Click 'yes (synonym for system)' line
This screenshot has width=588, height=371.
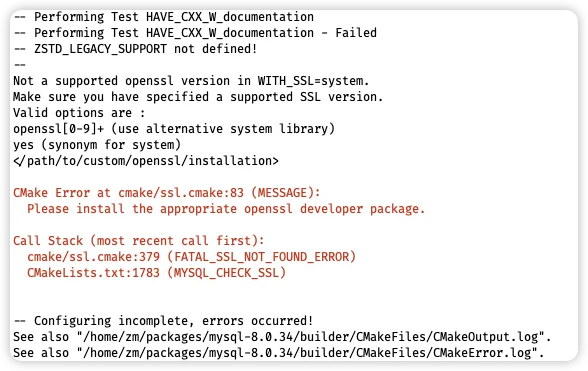[97, 145]
